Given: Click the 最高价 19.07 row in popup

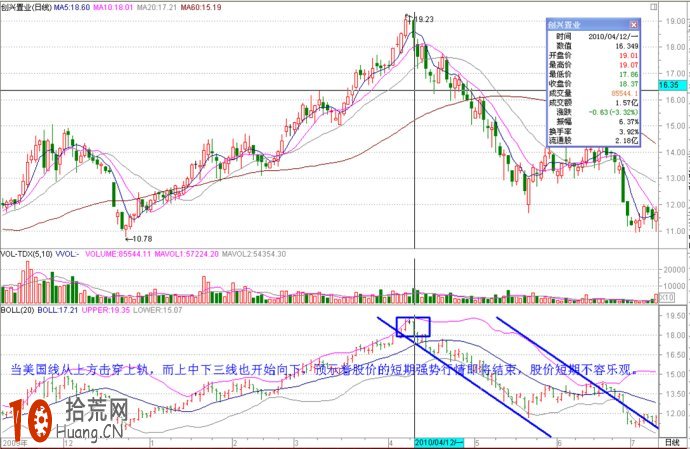Looking at the screenshot, I should coord(593,65).
